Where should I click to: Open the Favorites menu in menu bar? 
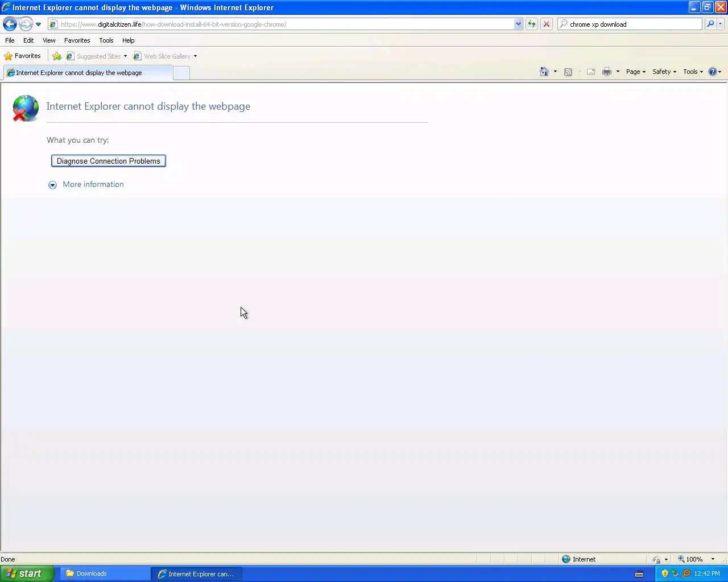point(77,40)
